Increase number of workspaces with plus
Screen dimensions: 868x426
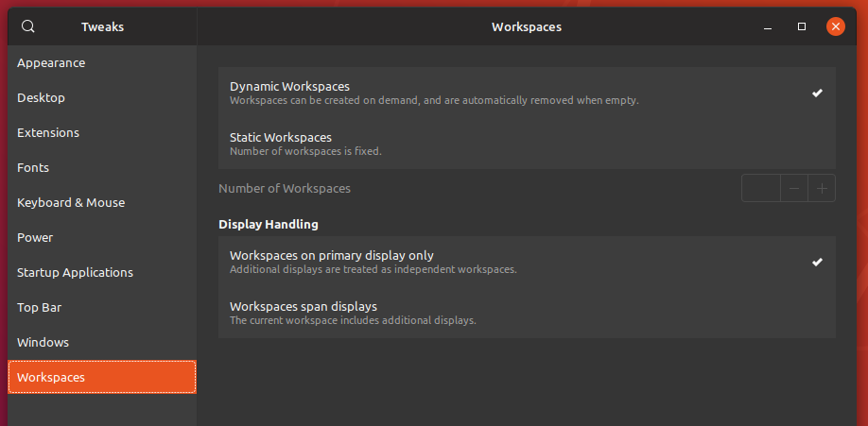(822, 188)
